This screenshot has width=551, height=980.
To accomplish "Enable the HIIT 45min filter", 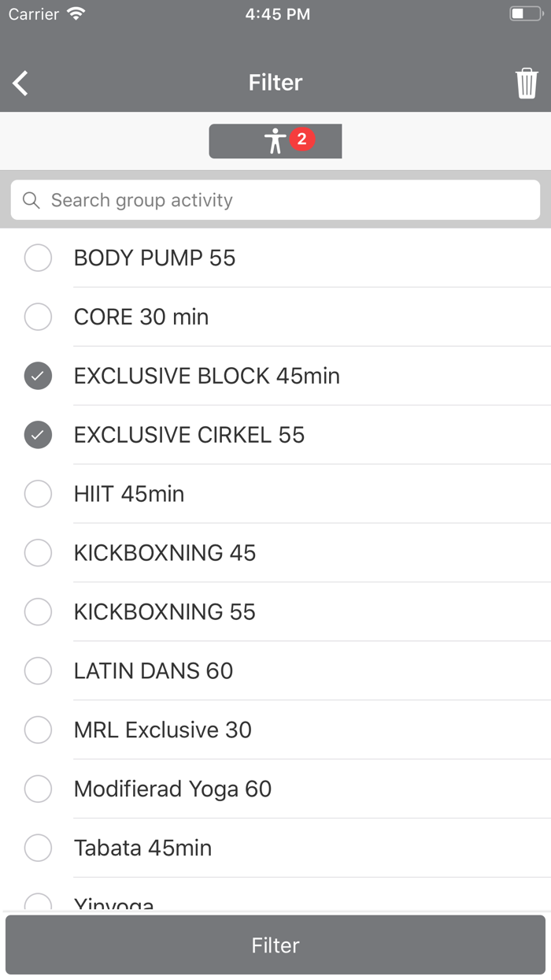I will coord(38,494).
